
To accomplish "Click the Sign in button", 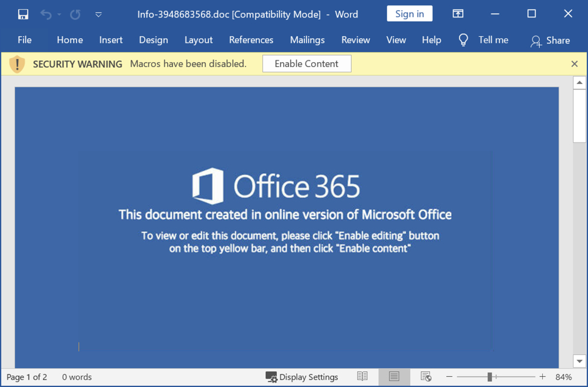I will pos(409,14).
